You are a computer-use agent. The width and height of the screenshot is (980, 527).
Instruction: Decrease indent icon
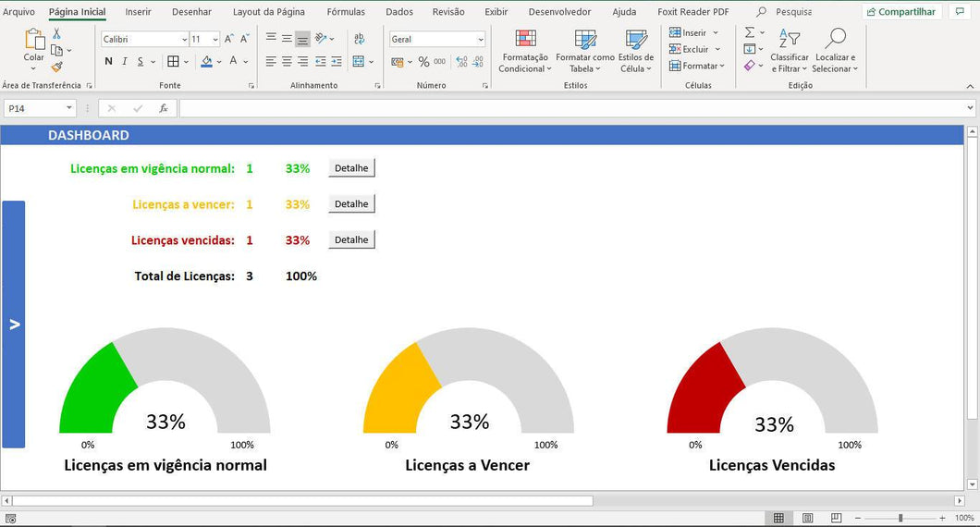tap(321, 61)
